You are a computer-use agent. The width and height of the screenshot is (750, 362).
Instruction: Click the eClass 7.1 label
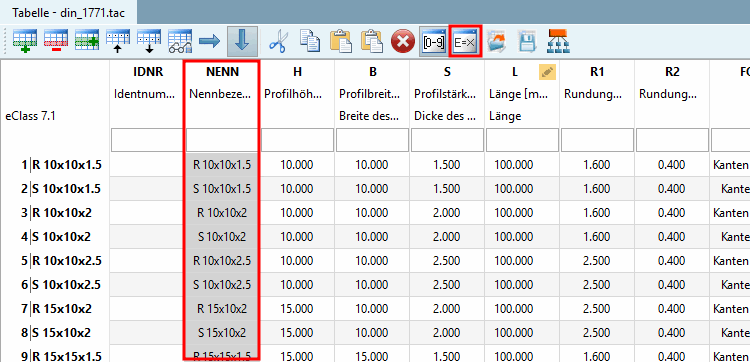coord(30,116)
